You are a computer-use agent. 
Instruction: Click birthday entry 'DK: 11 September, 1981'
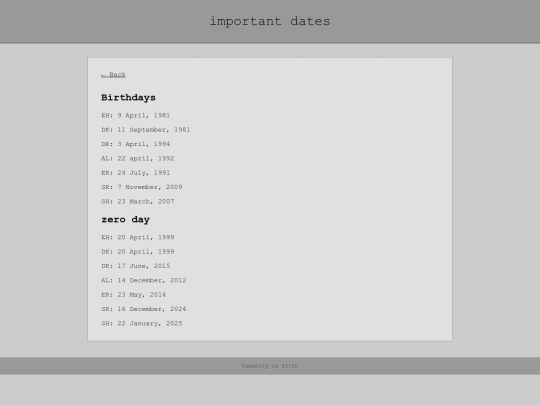(x=146, y=130)
